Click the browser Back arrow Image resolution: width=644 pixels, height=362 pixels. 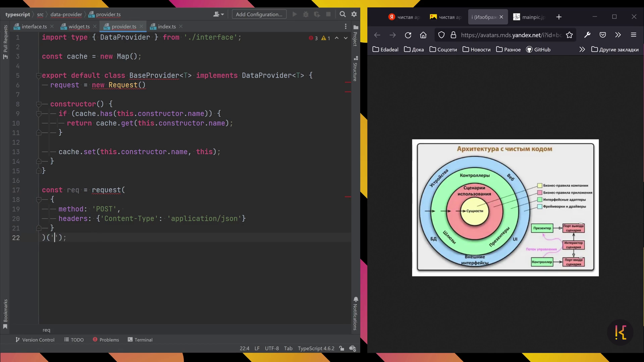click(x=377, y=35)
